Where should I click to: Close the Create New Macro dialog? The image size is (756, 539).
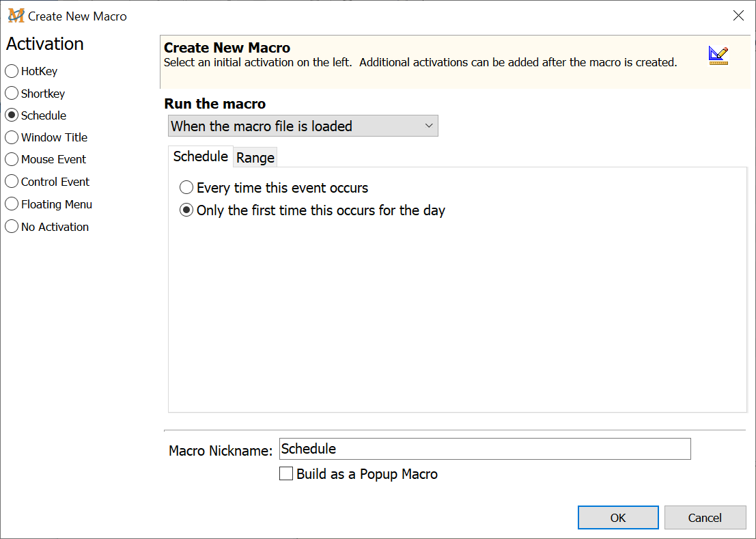(x=738, y=16)
